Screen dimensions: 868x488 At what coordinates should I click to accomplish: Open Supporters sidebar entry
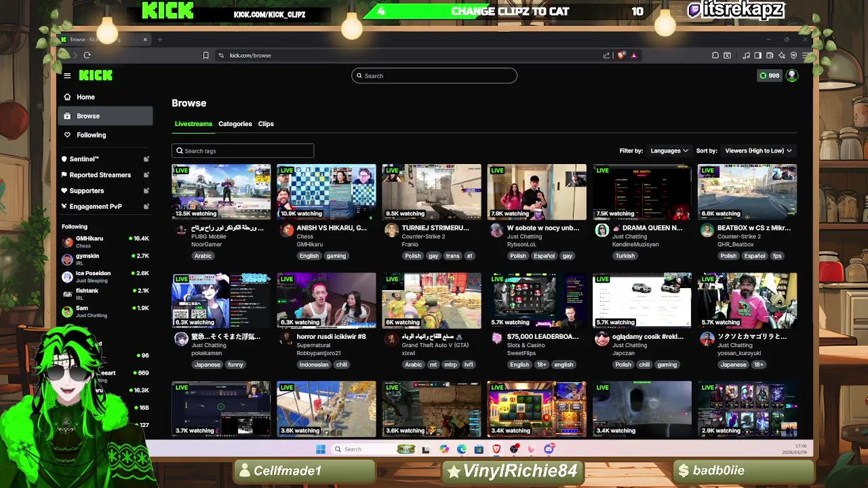(x=104, y=190)
